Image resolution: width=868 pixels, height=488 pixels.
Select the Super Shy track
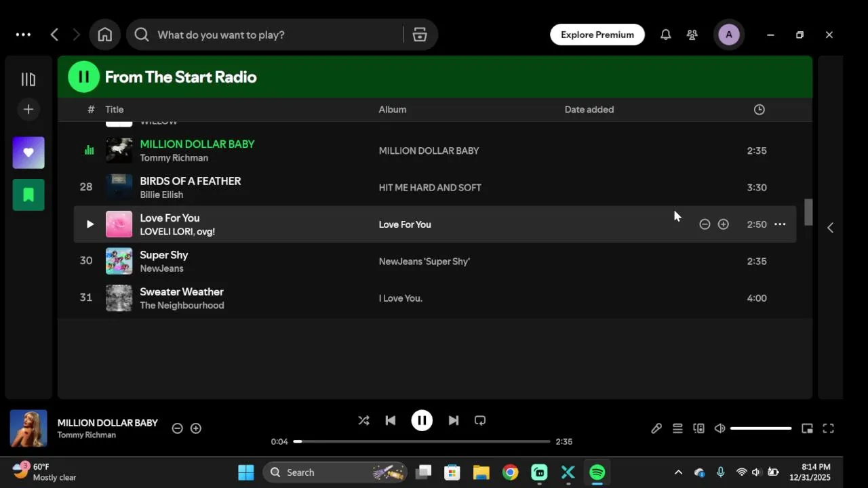163,255
